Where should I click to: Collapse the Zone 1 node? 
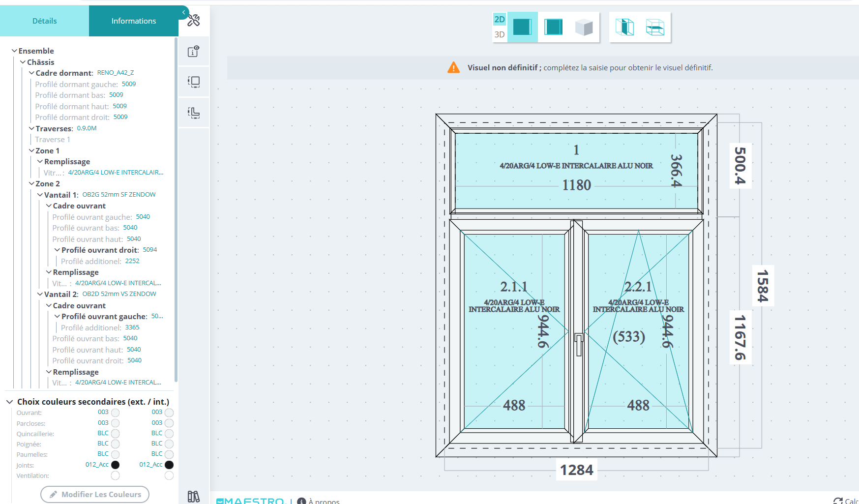pyautogui.click(x=31, y=150)
